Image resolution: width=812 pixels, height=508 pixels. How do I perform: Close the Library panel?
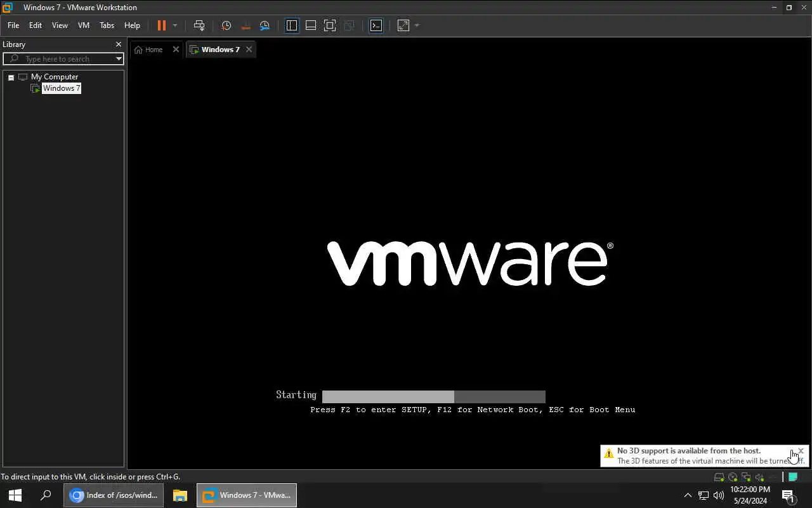(118, 44)
